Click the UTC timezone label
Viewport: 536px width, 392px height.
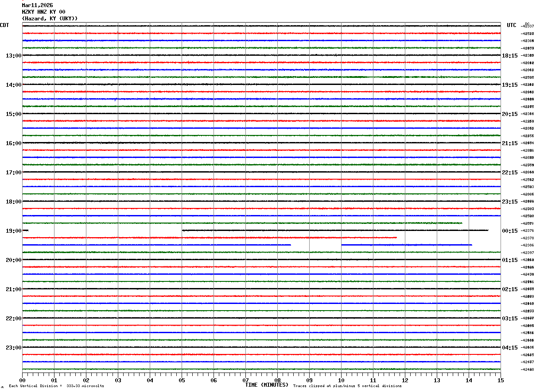(512, 25)
